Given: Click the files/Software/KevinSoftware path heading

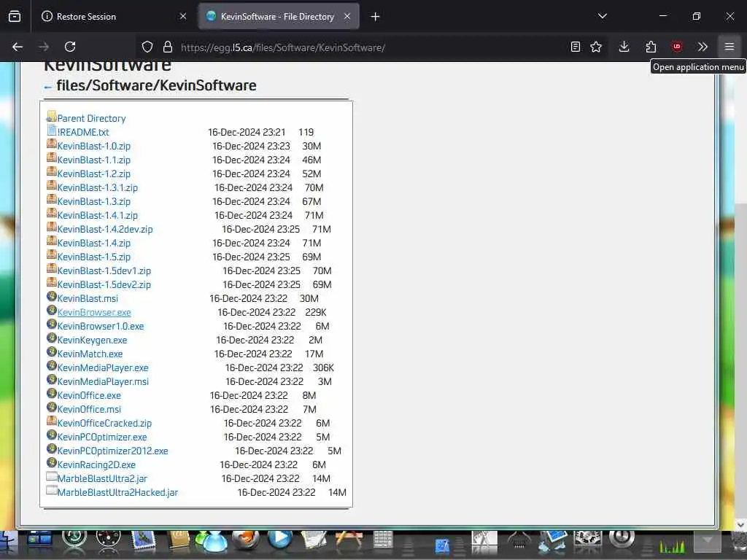Looking at the screenshot, I should pyautogui.click(x=156, y=85).
